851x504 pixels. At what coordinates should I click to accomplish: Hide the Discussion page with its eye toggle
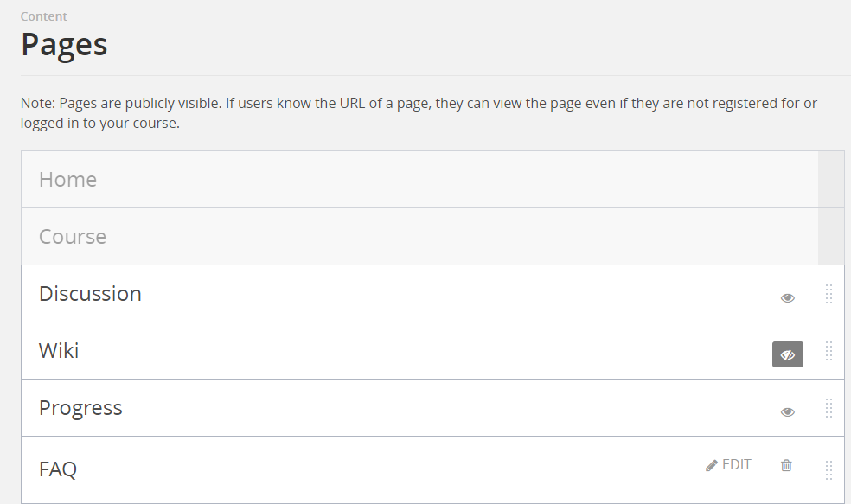coord(787,297)
